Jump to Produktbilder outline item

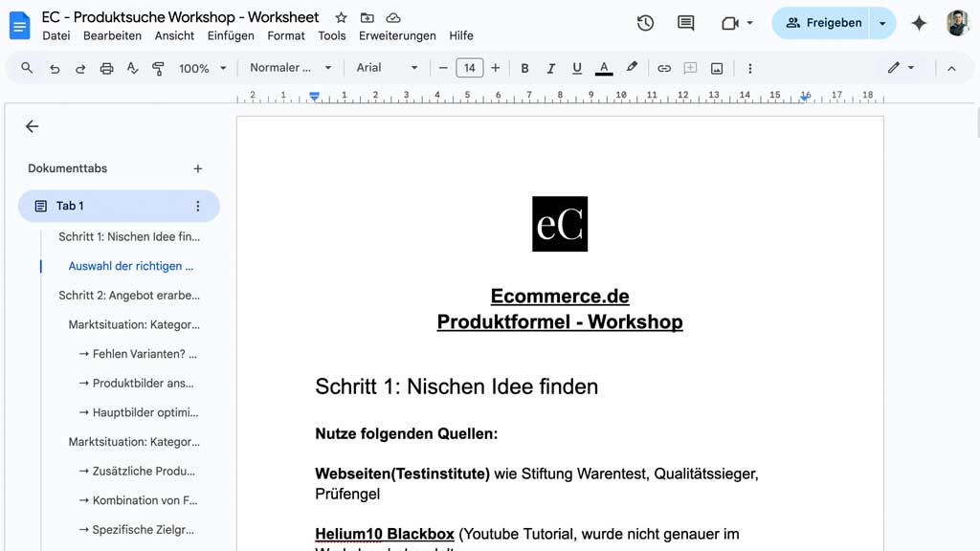pyautogui.click(x=136, y=384)
